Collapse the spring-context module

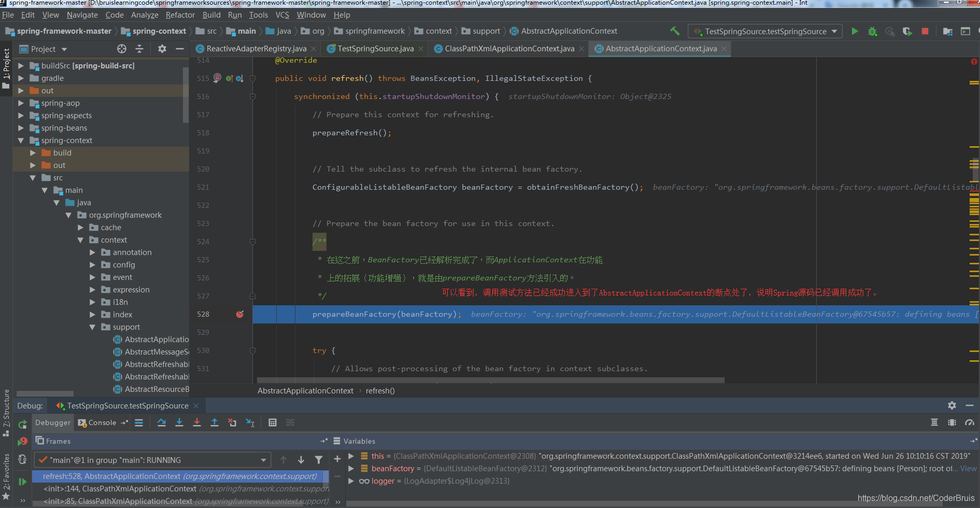[21, 140]
